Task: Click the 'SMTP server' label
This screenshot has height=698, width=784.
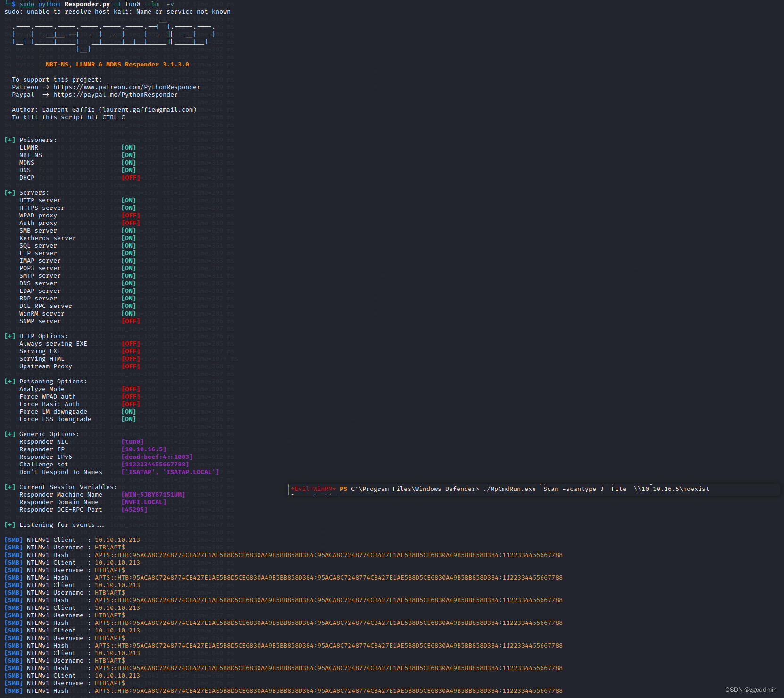Action: (40, 276)
